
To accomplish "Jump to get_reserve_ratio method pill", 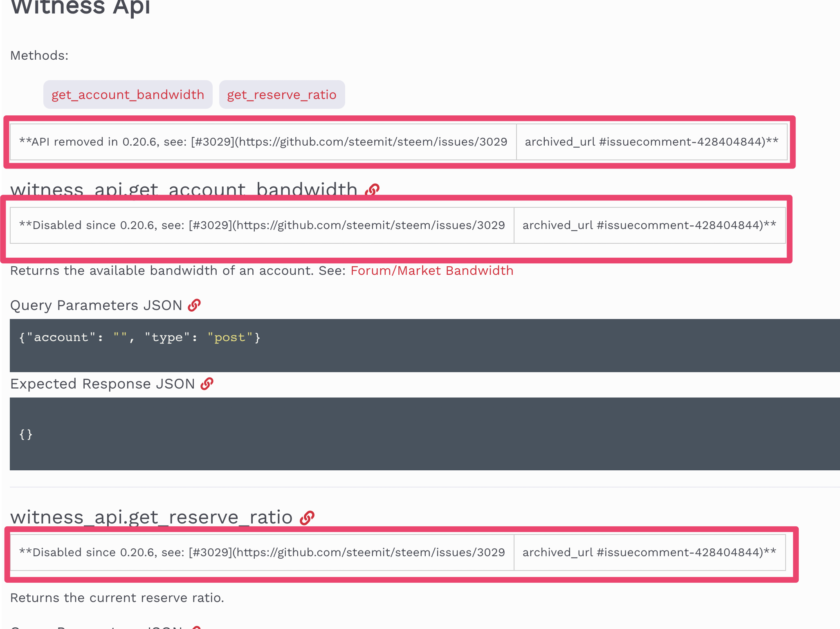I will (x=282, y=94).
